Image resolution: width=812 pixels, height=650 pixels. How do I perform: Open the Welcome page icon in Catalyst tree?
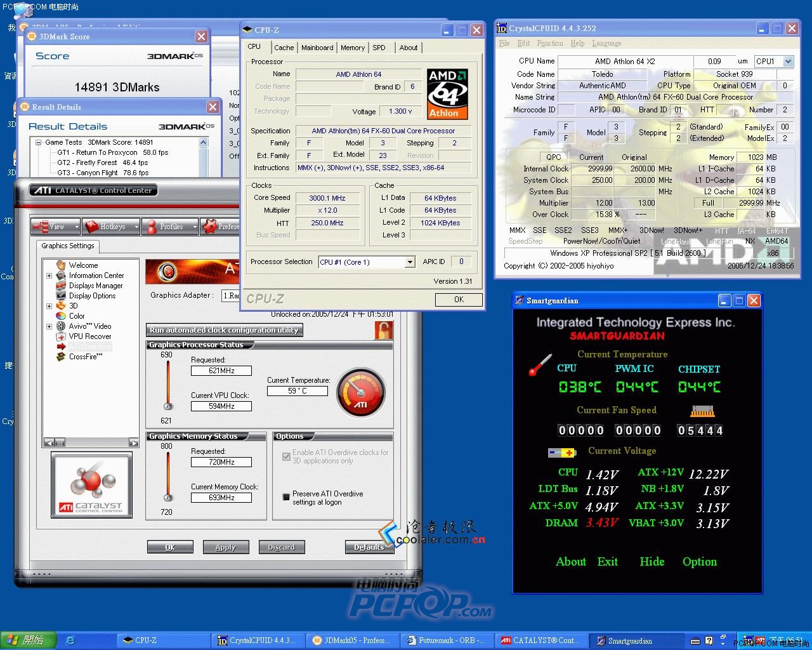(x=61, y=265)
